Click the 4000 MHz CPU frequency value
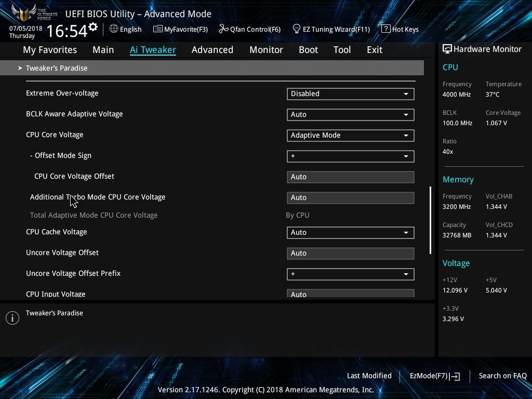Image resolution: width=532 pixels, height=399 pixels. tap(456, 95)
